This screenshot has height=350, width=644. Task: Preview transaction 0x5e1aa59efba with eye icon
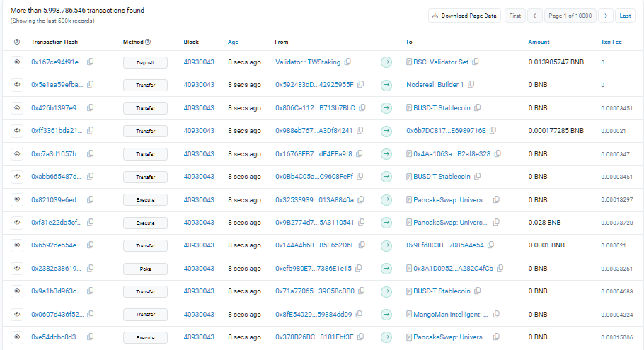(18, 85)
